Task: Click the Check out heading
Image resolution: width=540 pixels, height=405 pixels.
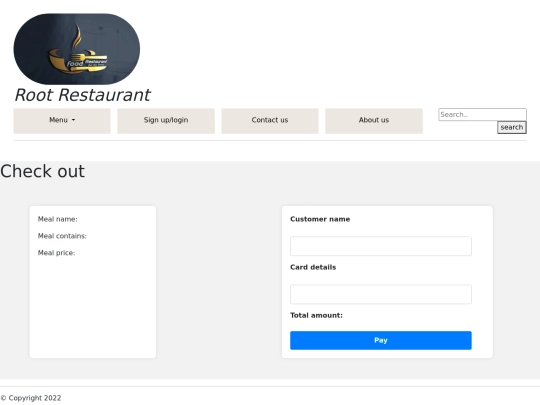Action: 42,171
